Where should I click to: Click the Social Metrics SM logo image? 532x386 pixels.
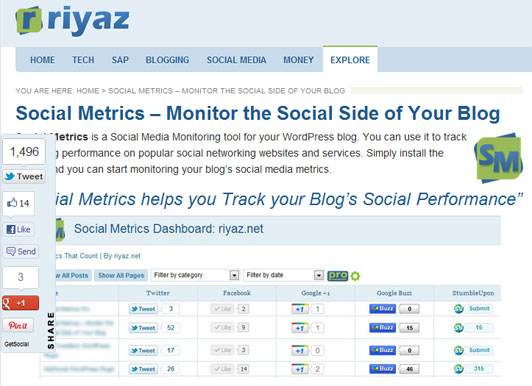498,158
